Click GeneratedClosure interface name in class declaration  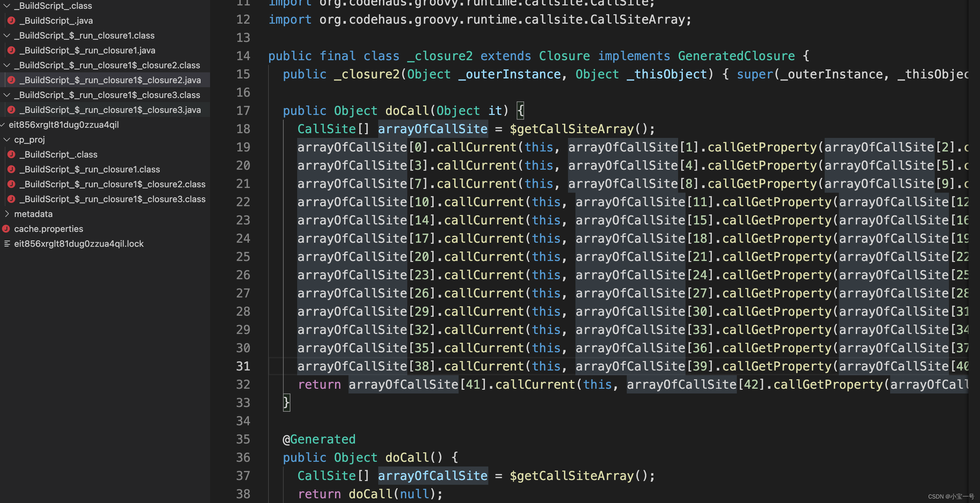click(736, 56)
